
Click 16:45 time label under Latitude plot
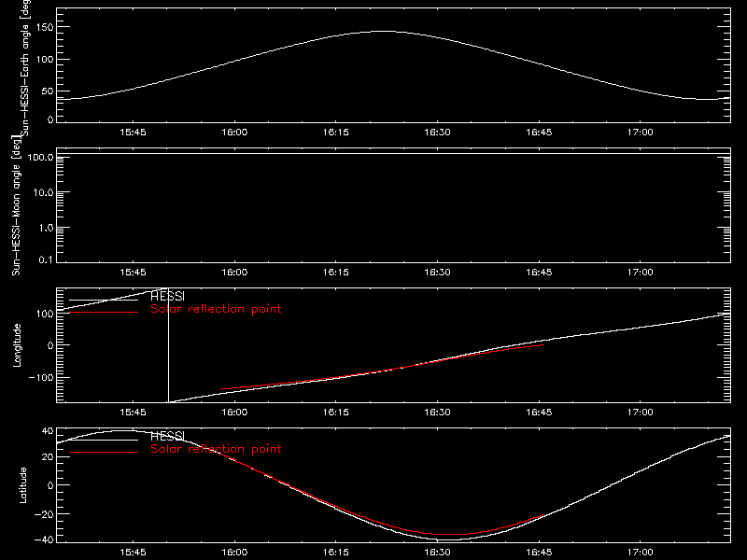[x=539, y=553]
